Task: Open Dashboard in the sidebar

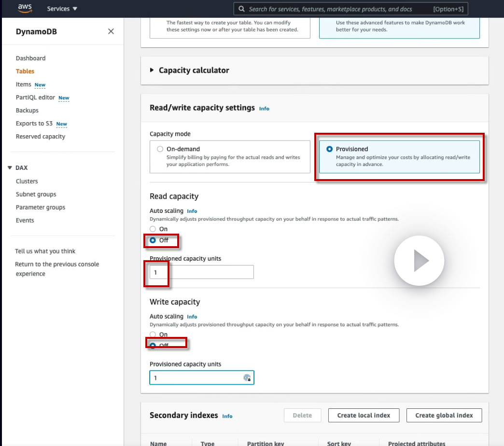Action: (x=30, y=58)
